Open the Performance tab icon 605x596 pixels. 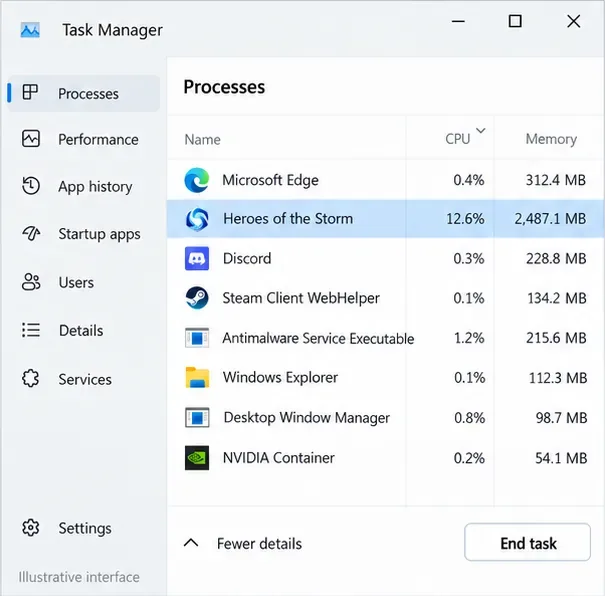(x=31, y=139)
